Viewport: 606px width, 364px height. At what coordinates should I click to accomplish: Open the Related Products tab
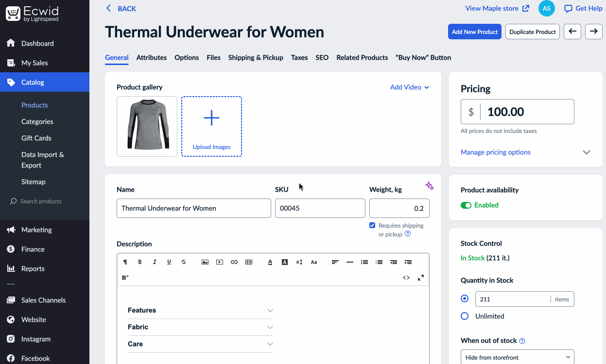tap(362, 58)
